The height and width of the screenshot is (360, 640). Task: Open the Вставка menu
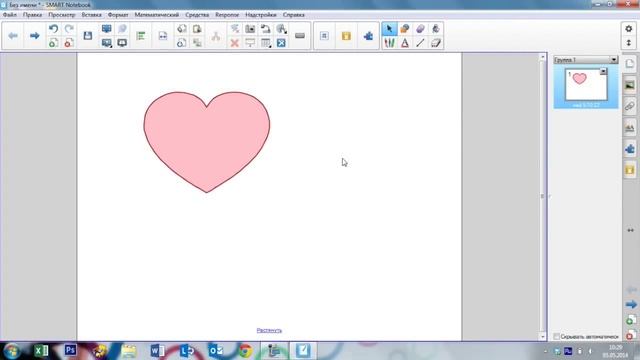click(x=91, y=15)
